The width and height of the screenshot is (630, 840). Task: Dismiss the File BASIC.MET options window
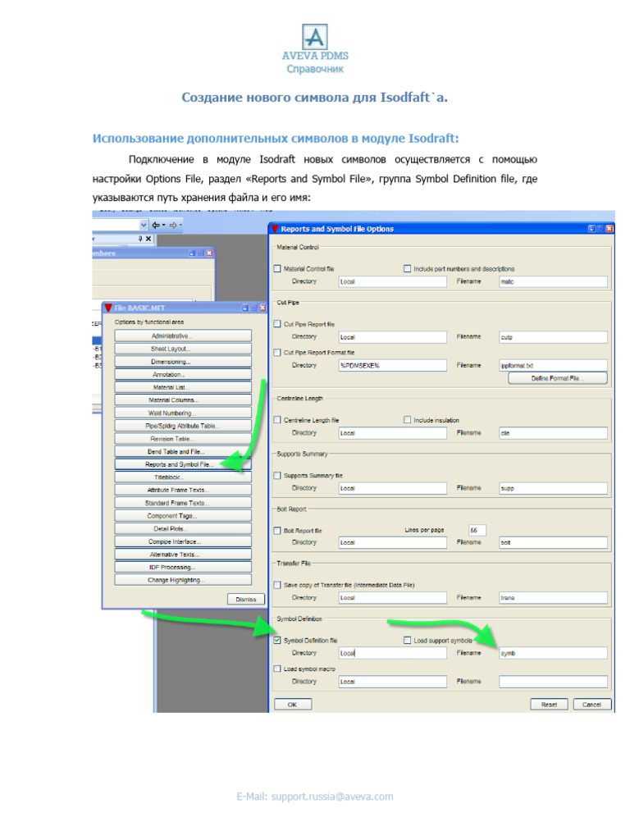pyautogui.click(x=246, y=600)
